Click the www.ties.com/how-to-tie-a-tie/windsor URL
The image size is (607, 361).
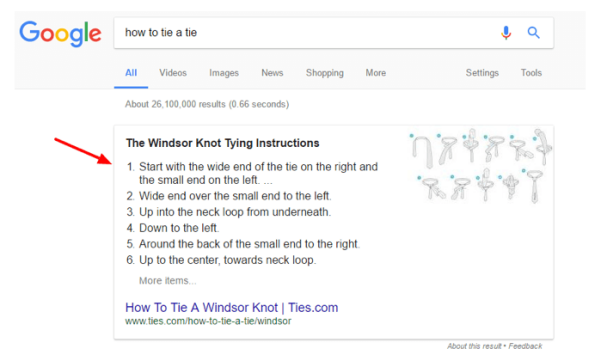[x=208, y=321]
